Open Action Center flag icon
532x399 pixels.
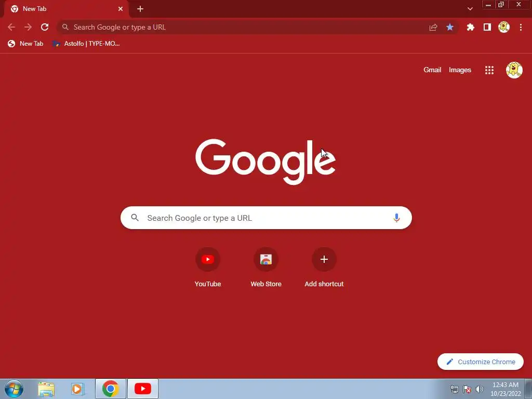467,389
